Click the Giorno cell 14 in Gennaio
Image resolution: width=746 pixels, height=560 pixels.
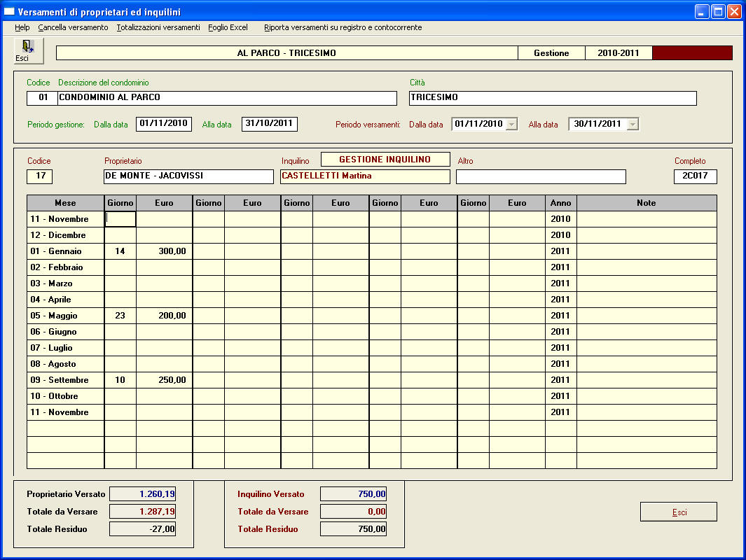(x=120, y=251)
